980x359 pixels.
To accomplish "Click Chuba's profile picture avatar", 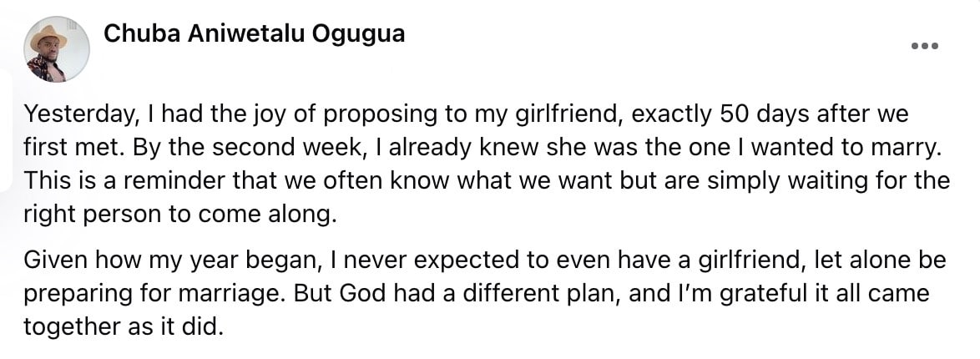I will (58, 50).
